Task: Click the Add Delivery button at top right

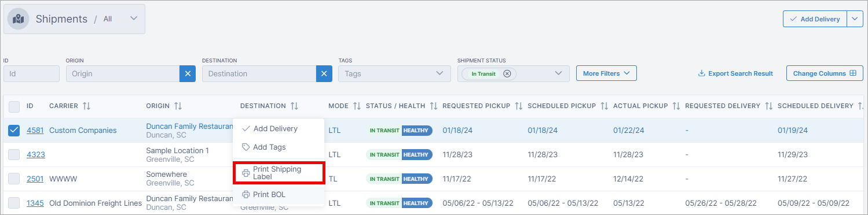Action: (815, 19)
